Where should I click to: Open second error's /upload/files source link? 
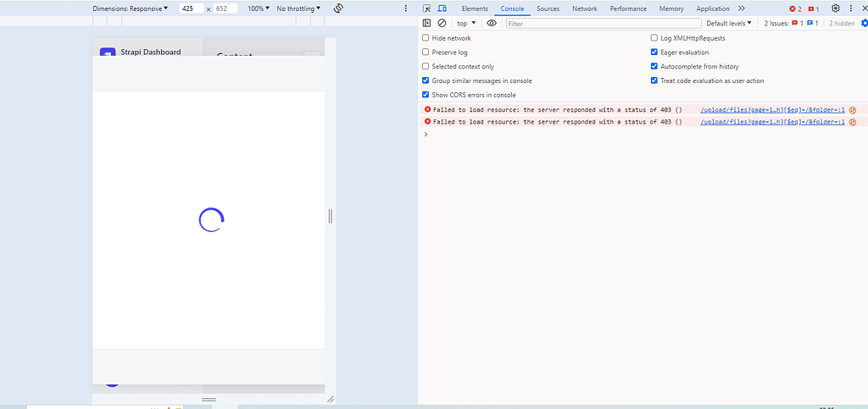coord(772,122)
